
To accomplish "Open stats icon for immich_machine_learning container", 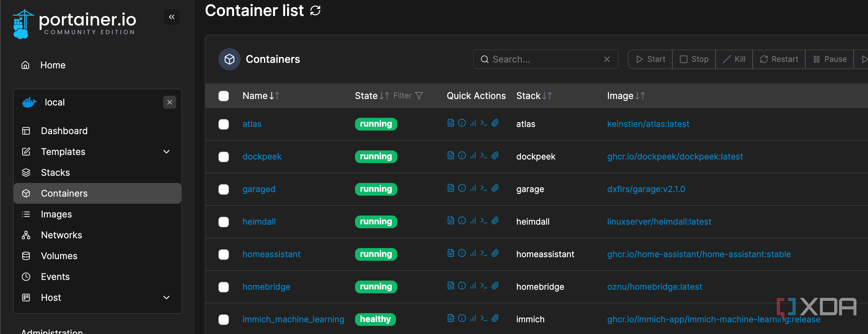I will 473,318.
